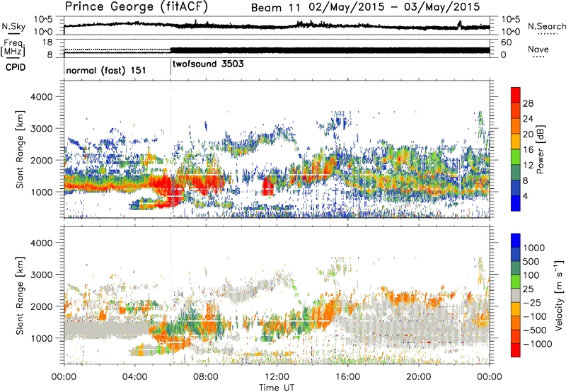
Task: Click the red power patch near 11:30 UT
Action: pyautogui.click(x=267, y=186)
